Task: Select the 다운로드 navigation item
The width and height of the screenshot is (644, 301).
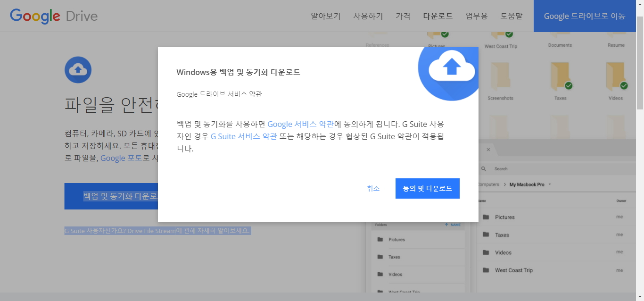Action: click(x=438, y=16)
